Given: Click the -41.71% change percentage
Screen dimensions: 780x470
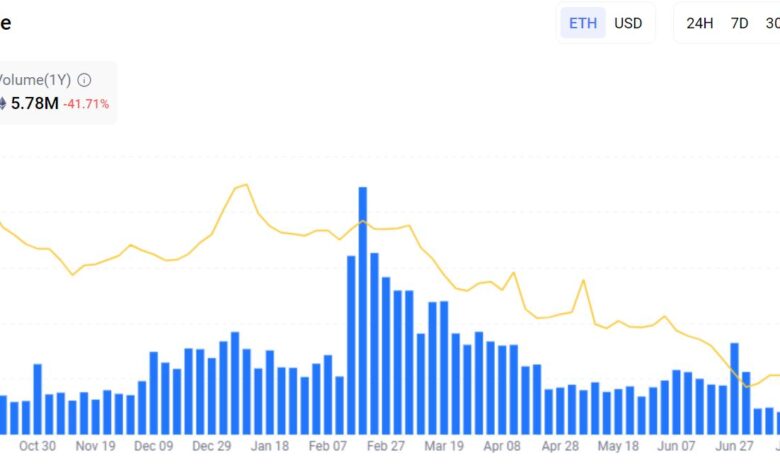Looking at the screenshot, I should click(86, 104).
